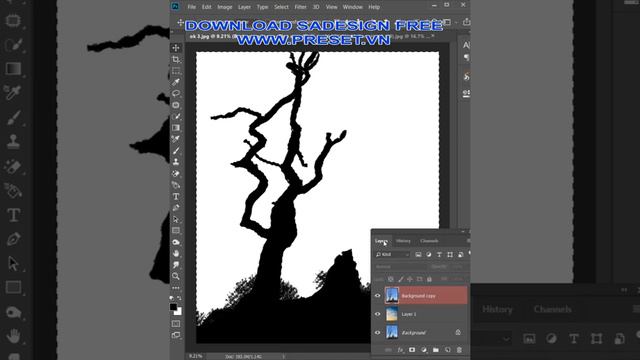The image size is (640, 360).
Task: Switch to the Channels tab in floating panel
Action: [429, 241]
